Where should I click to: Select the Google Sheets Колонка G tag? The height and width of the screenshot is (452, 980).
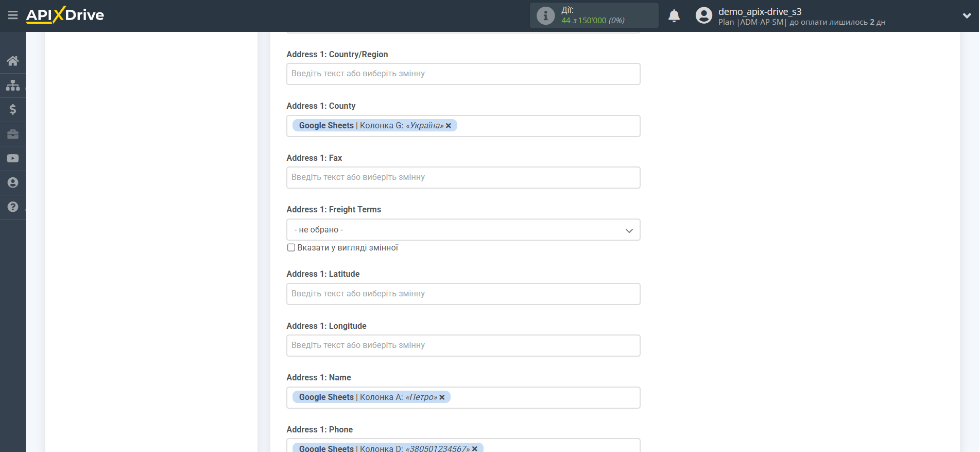pos(374,126)
